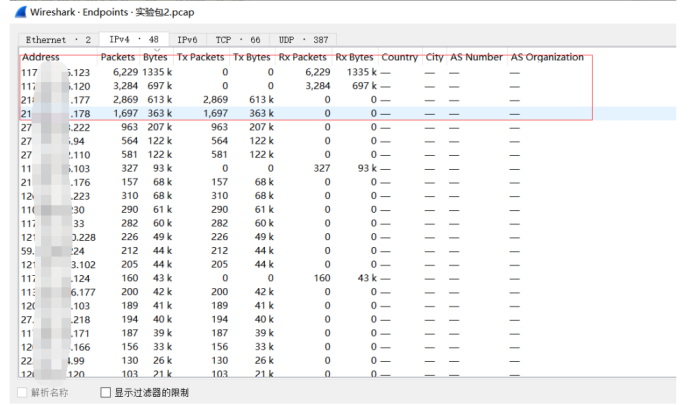Select the address row ending in .124 with 160 packets
The width and height of the screenshot is (692, 405).
(x=348, y=278)
